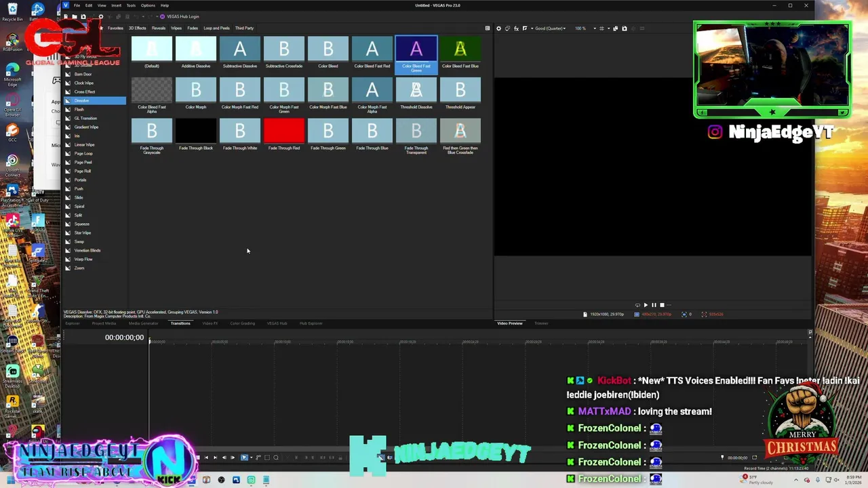Switch to the Media Generator tab

[143, 323]
